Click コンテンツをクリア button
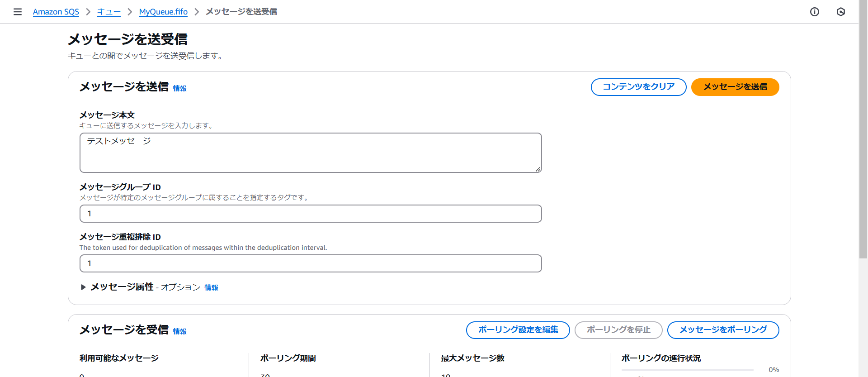 click(638, 87)
